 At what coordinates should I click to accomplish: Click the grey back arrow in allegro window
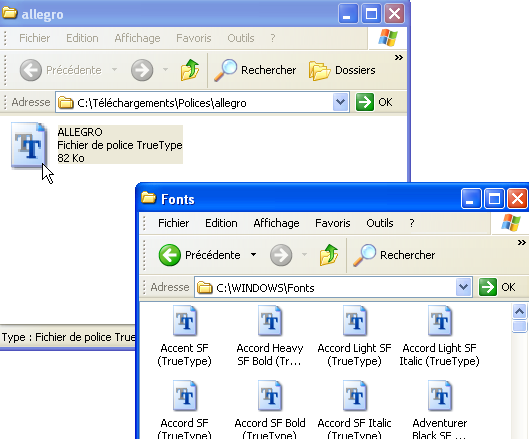pos(31,70)
